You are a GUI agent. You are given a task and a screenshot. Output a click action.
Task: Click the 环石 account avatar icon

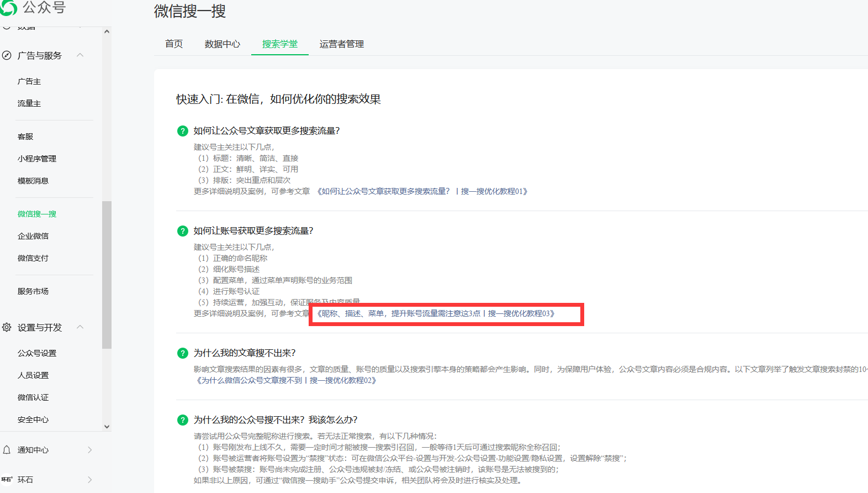(7, 480)
